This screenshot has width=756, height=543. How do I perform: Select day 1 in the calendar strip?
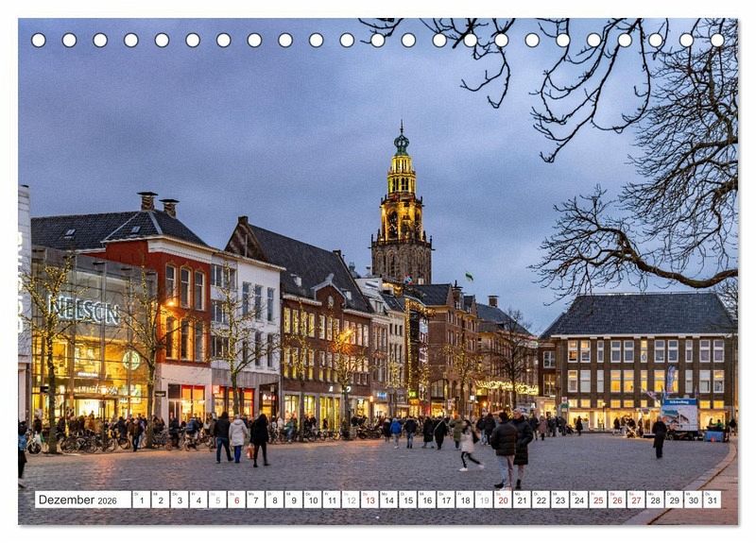tap(141, 500)
